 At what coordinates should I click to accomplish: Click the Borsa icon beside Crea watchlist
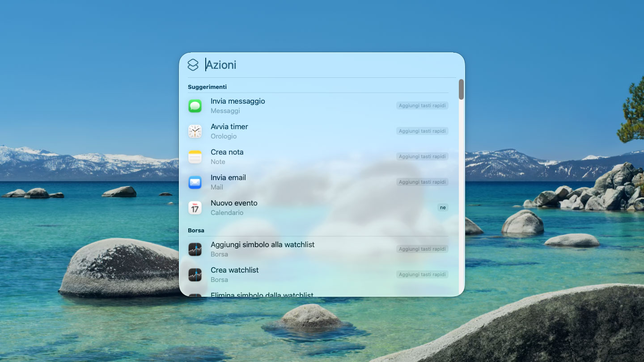(x=195, y=275)
